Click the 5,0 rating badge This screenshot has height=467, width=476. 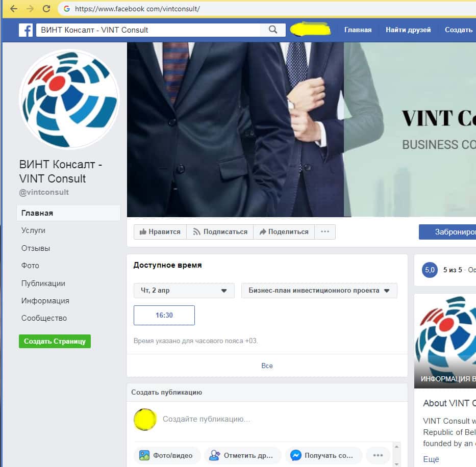(x=430, y=270)
